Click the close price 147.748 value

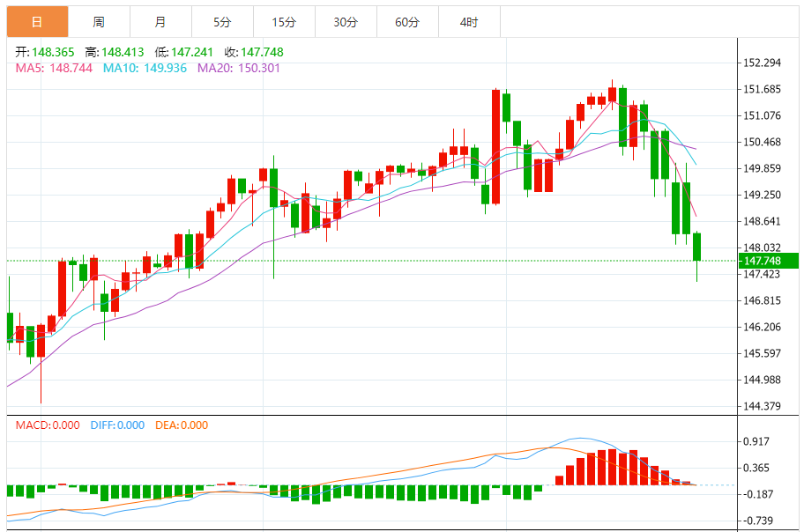point(262,52)
